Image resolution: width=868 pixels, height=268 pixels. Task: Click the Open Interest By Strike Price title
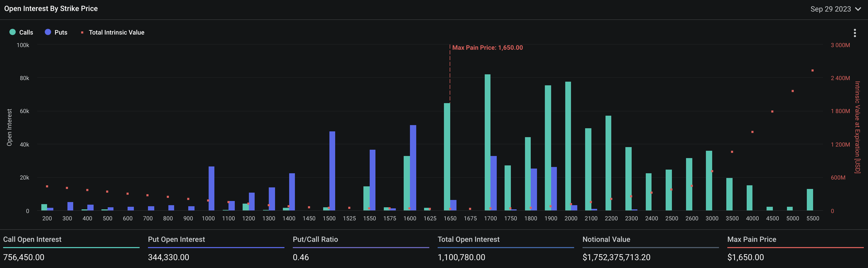[51, 9]
